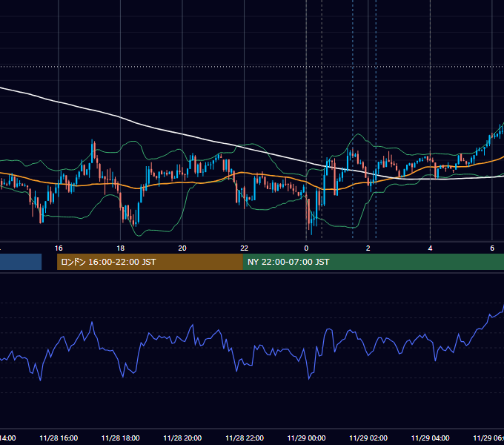Click the '22' hour label on upper time axis
This screenshot has height=445, width=504.
coord(245,248)
